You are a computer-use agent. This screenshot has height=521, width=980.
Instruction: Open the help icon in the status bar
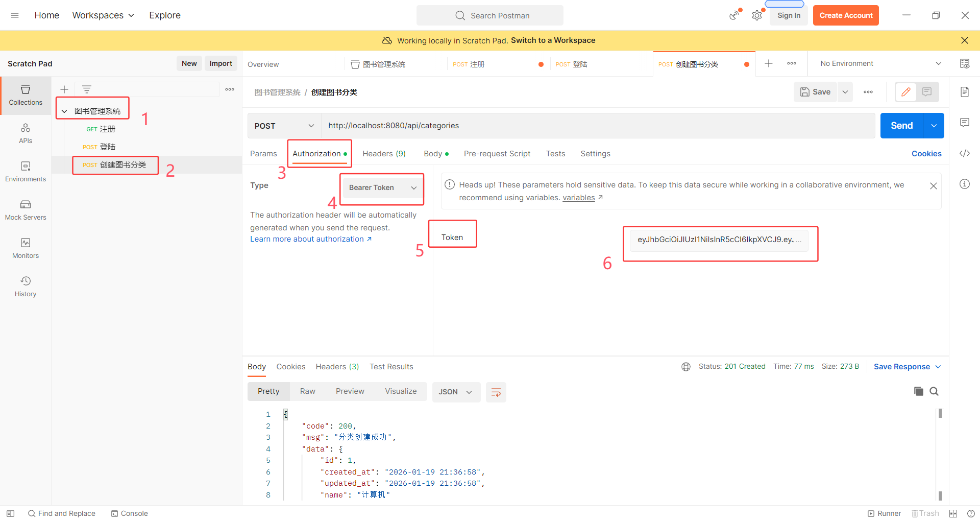[971, 513]
